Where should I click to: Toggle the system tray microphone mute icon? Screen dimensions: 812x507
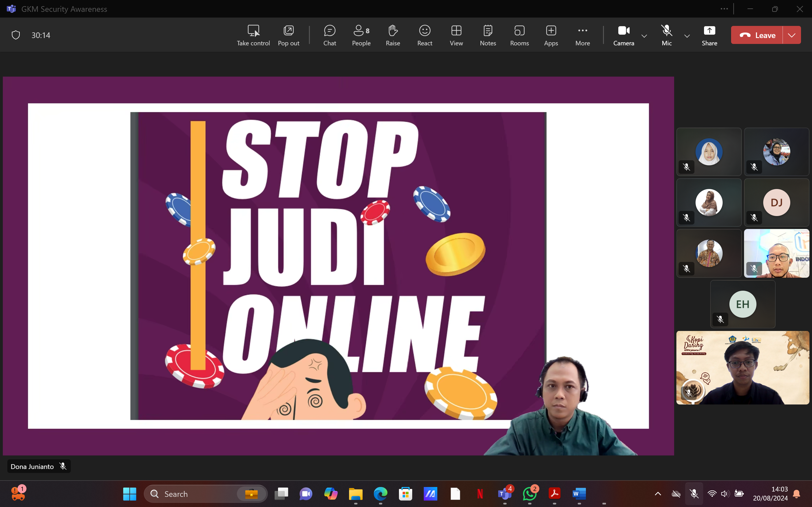tap(694, 493)
